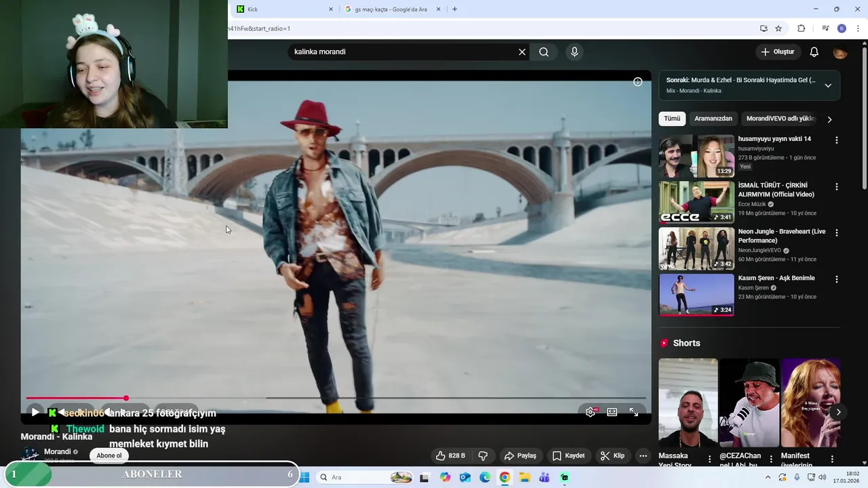Open the volume icon in system tray
The width and height of the screenshot is (868, 488).
click(822, 477)
